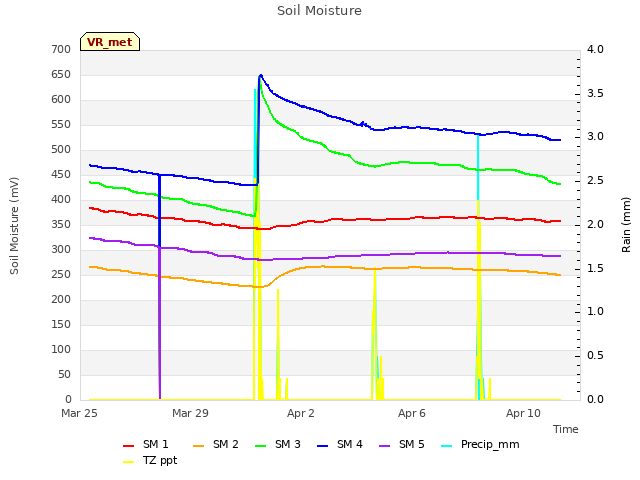Click the SM 4 peak near 650 mV
Screen dimensions: 640x480
pos(260,76)
